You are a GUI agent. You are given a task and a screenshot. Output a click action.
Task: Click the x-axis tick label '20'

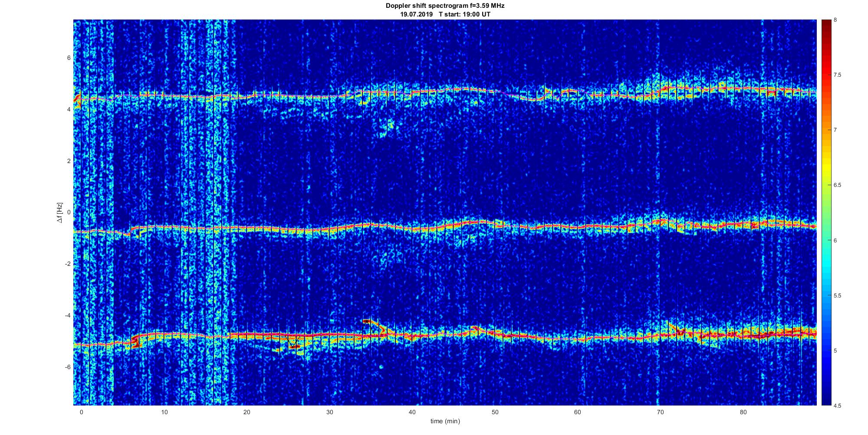coord(247,412)
